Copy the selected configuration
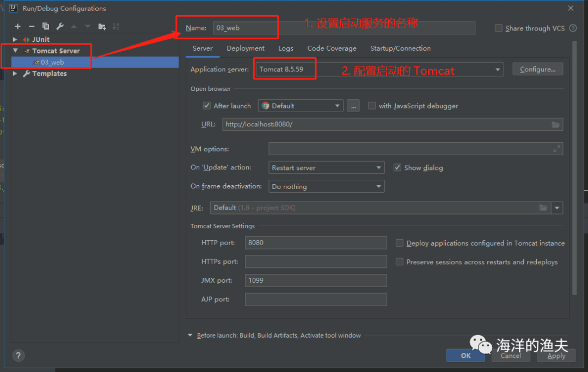588x372 pixels. (46, 26)
